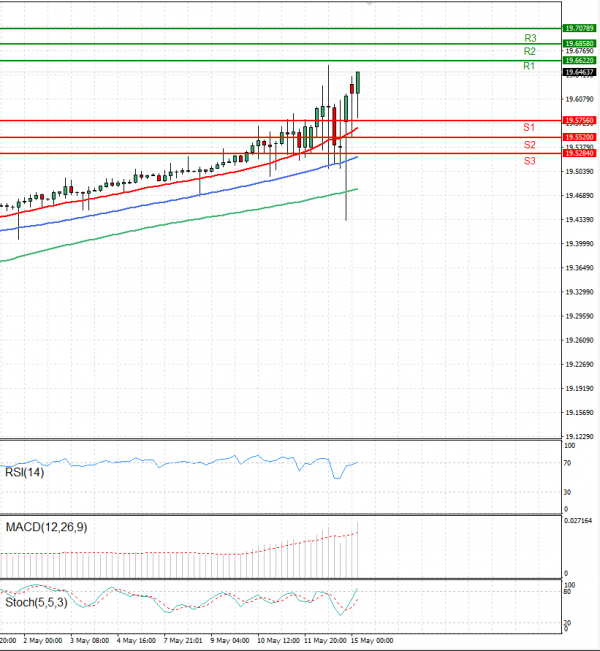Viewport: 600px width, 651px height.
Task: Select the 19.64637 current price tag
Action: [x=580, y=72]
